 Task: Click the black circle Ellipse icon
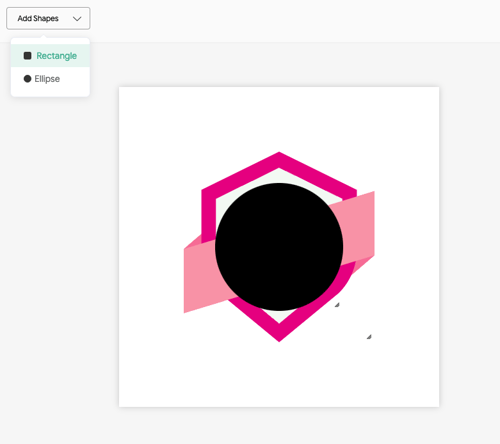pyautogui.click(x=27, y=79)
